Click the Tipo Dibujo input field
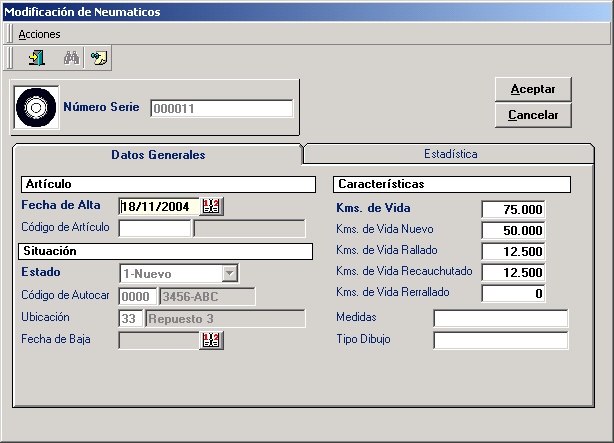The height and width of the screenshot is (443, 614). click(500, 340)
